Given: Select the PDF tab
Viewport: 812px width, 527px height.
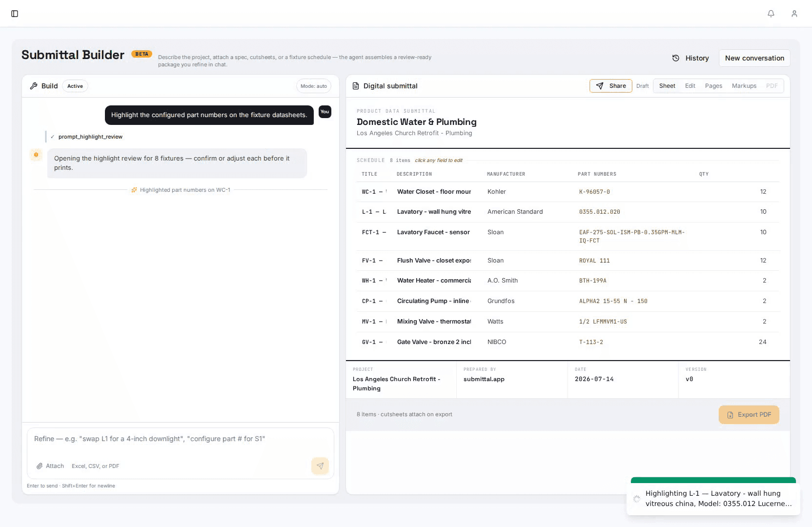Looking at the screenshot, I should point(772,86).
